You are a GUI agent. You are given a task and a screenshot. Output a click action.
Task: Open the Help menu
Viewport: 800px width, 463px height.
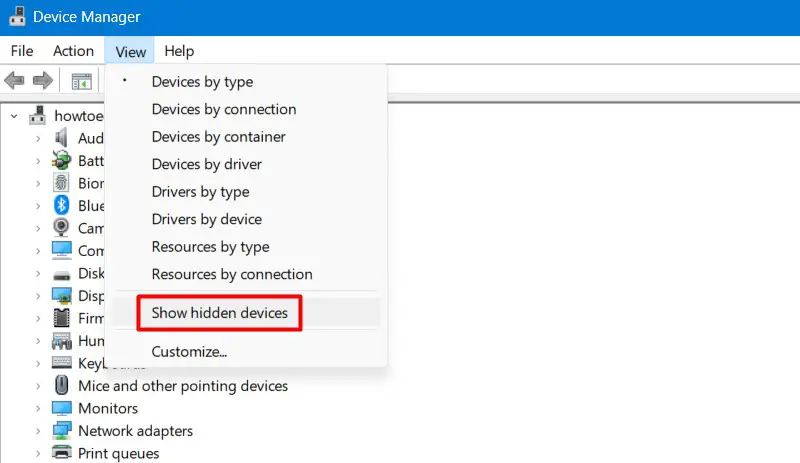tap(179, 51)
